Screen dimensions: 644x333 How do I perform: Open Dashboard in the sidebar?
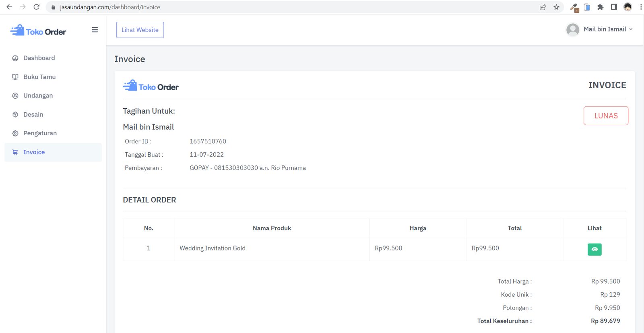point(39,58)
